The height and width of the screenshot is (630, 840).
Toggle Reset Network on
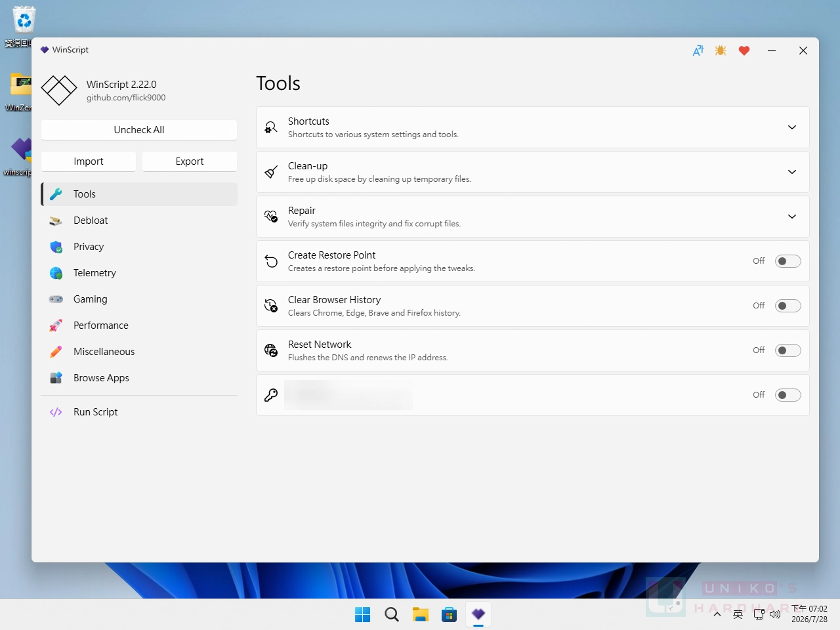[788, 350]
